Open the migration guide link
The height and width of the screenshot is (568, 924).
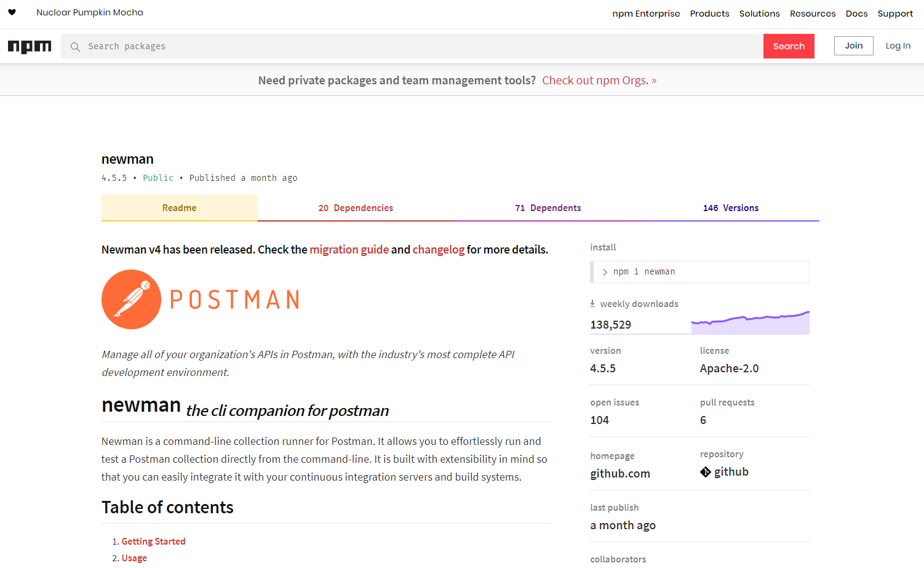tap(349, 249)
